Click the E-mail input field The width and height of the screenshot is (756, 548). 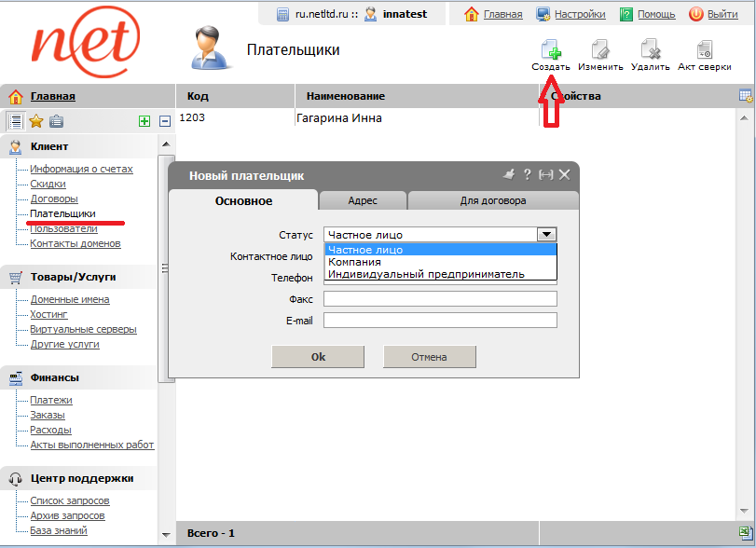click(440, 321)
